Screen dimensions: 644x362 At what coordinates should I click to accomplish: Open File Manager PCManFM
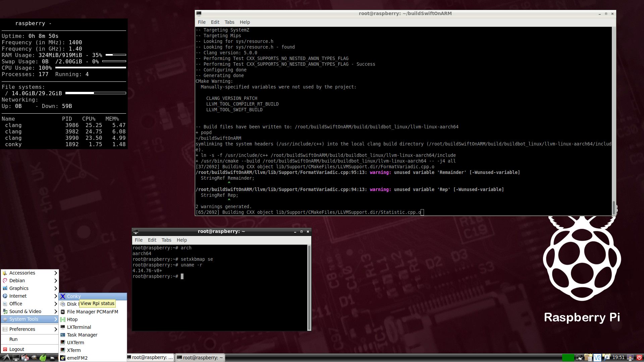point(92,312)
